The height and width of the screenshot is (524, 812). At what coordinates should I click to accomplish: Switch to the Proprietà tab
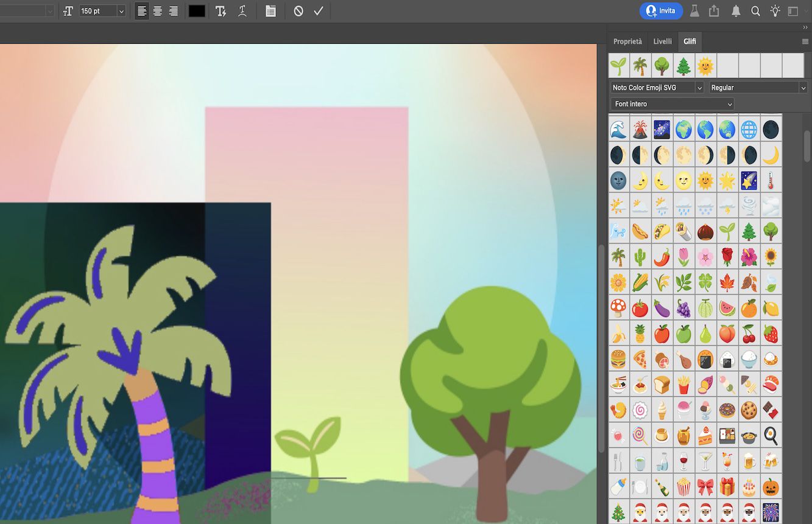(x=627, y=41)
